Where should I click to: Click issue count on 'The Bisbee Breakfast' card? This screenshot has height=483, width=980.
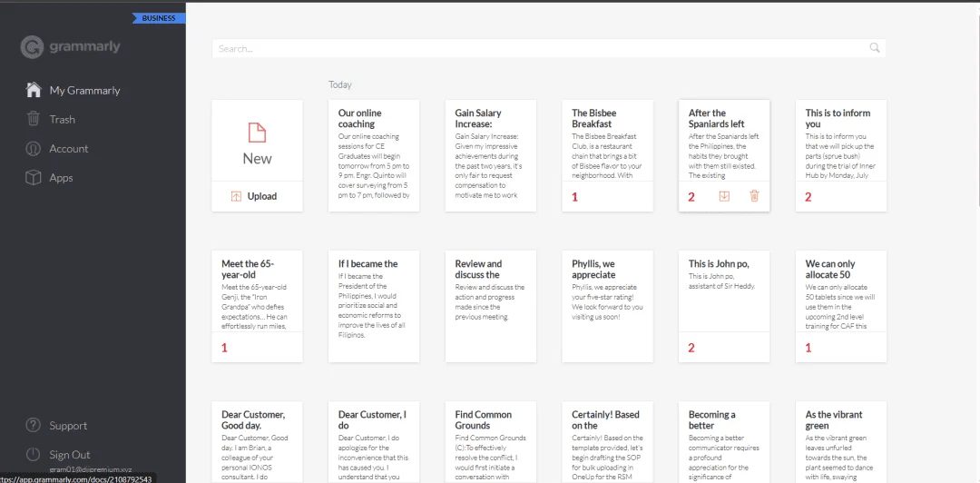click(575, 197)
